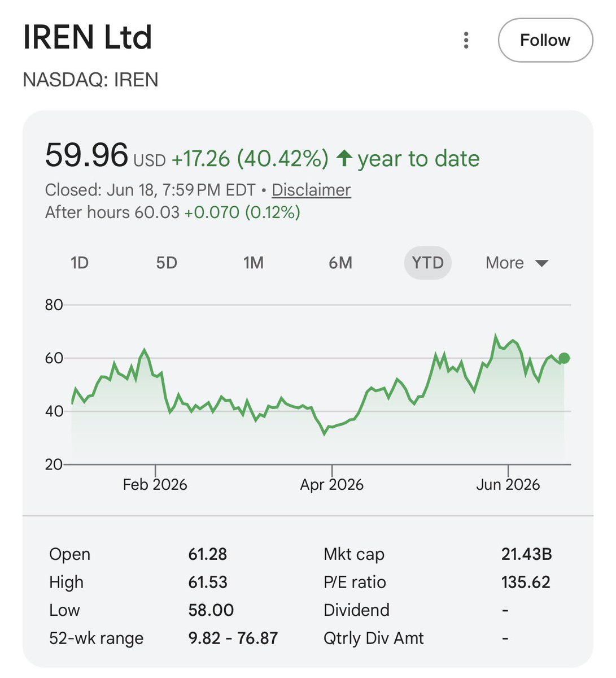Click the Qtrly Div Amt label
This screenshot has height=678, width=616.
click(x=373, y=638)
